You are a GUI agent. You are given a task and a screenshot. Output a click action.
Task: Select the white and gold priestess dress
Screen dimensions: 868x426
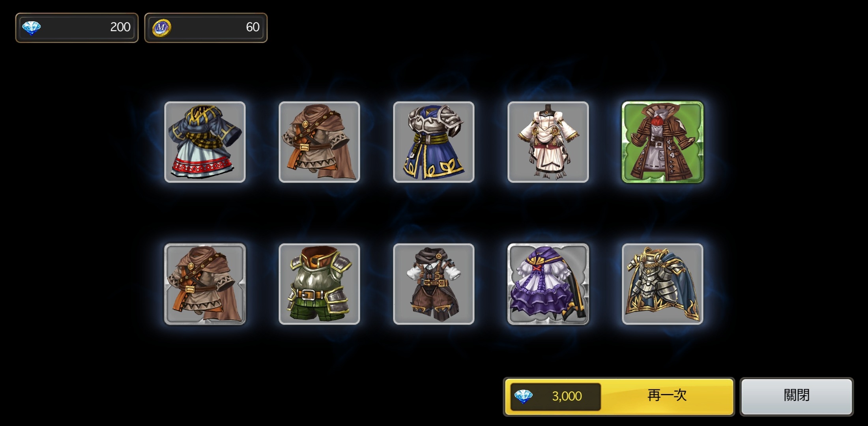548,142
